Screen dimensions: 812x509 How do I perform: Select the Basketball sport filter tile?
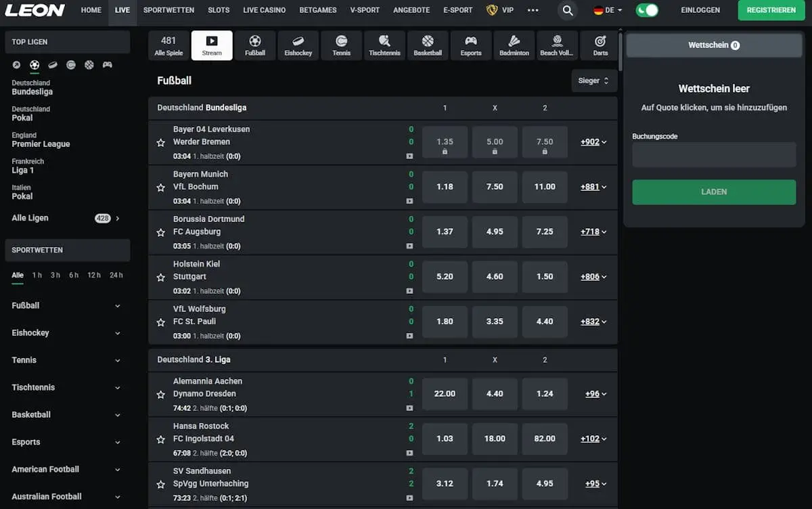(x=428, y=45)
